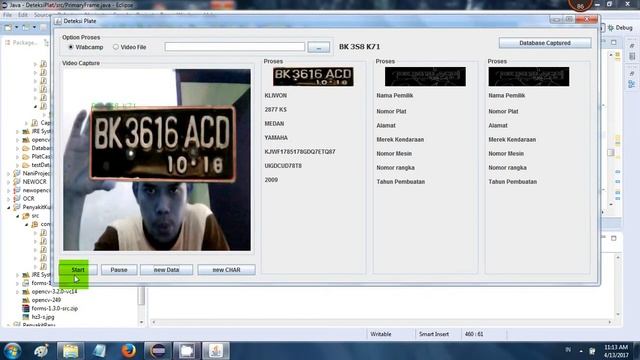Click the BK3616 ACD plate thumbnail in first Proses panel
Image resolution: width=640 pixels, height=360 pixels.
tap(313, 77)
